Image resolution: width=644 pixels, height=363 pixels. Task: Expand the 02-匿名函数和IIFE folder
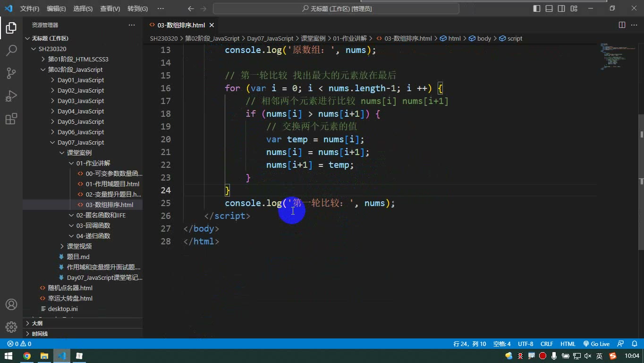coord(101,215)
